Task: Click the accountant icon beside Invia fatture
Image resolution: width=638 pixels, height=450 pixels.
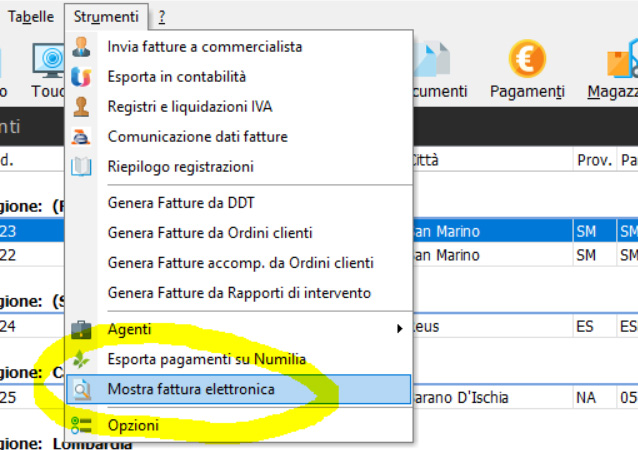Action: click(81, 47)
